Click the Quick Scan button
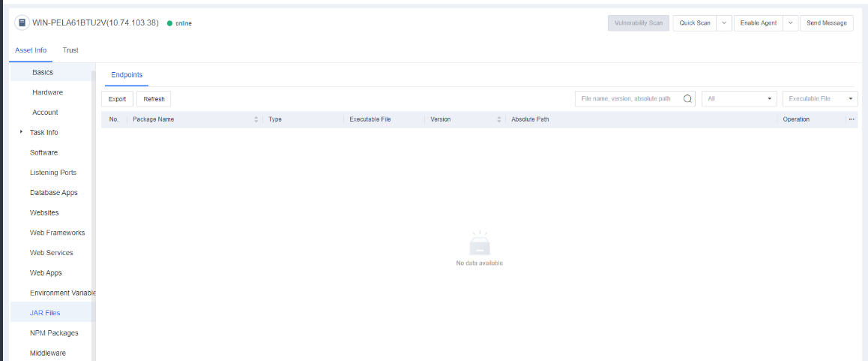 695,23
